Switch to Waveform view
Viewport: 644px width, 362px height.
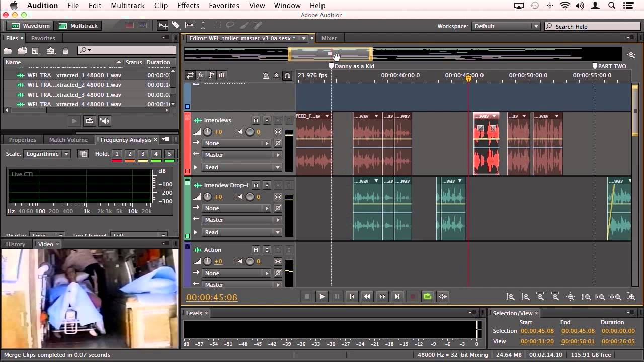[x=31, y=25]
